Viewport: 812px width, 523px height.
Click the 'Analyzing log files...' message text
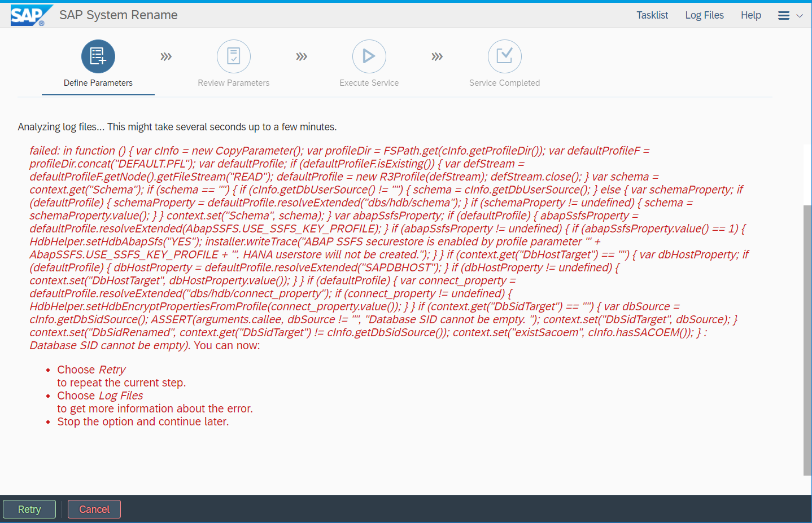[177, 127]
